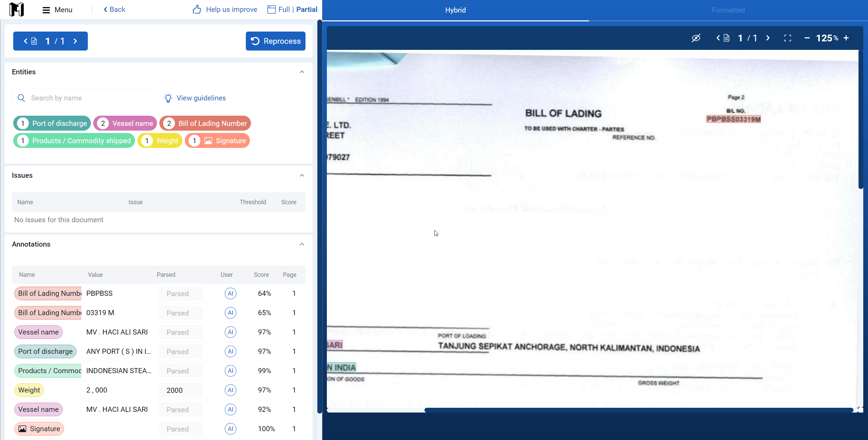Select the Vessel name entity chip

pyautogui.click(x=125, y=123)
